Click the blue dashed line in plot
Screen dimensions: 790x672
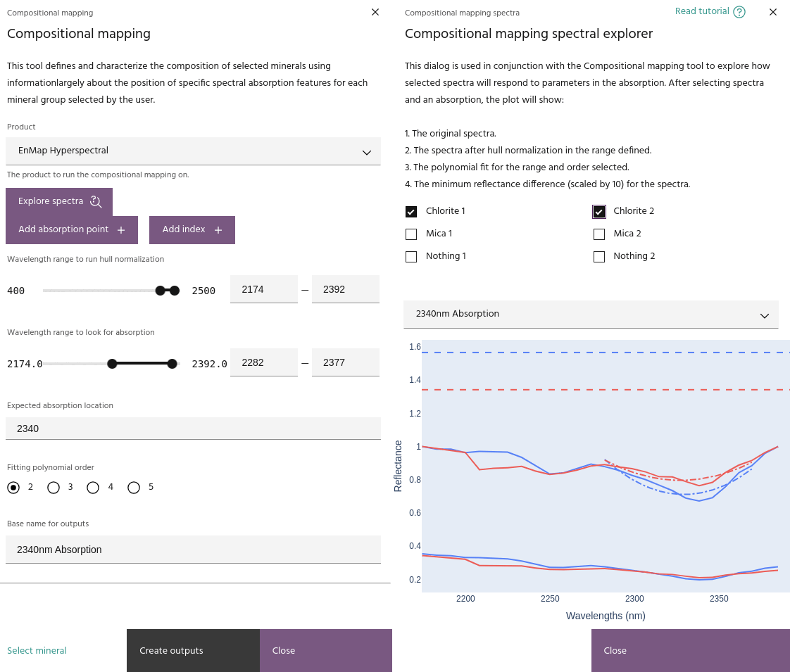tap(605, 353)
